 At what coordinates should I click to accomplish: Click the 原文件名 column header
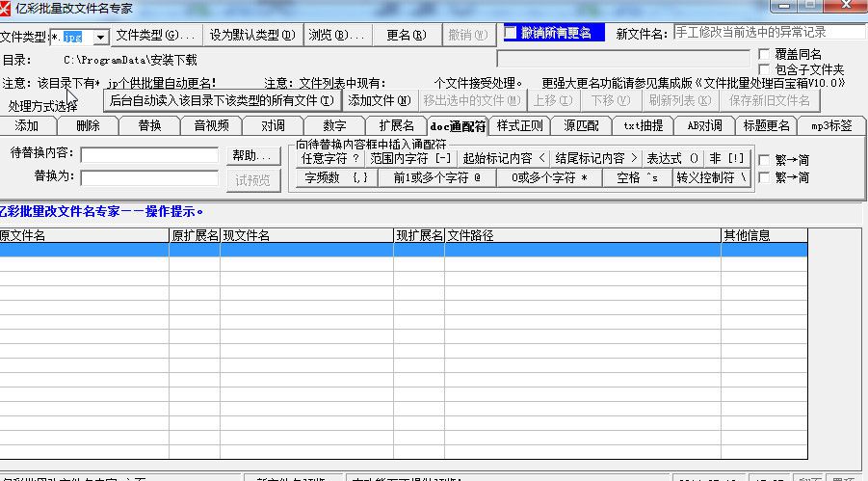point(84,235)
